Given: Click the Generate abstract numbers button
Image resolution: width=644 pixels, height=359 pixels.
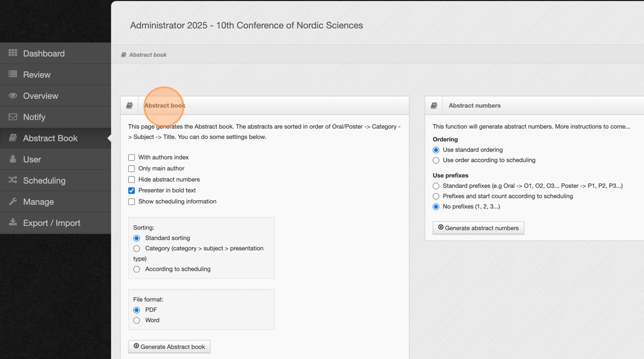Looking at the screenshot, I should click(478, 228).
